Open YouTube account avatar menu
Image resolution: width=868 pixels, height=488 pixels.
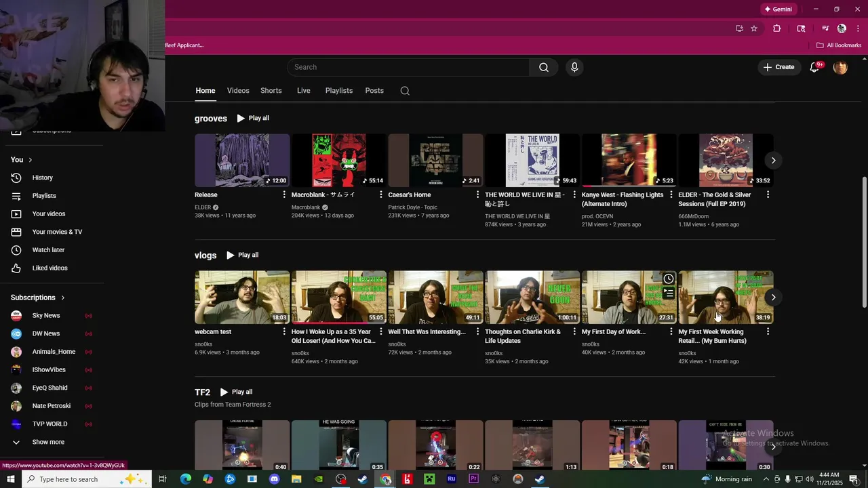tap(840, 67)
